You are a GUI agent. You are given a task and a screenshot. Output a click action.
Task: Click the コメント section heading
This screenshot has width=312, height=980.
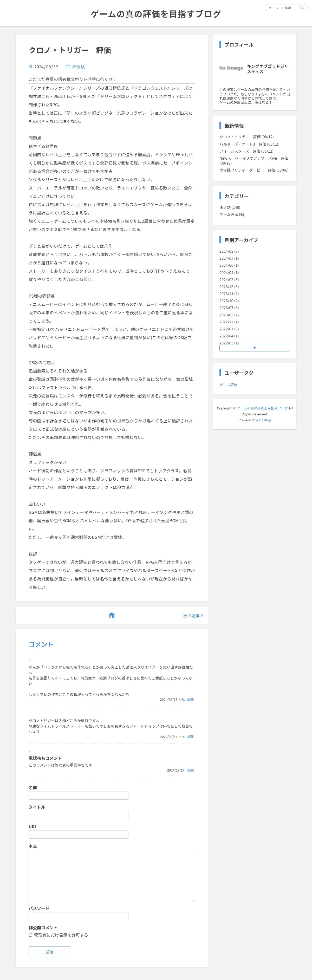[41, 644]
